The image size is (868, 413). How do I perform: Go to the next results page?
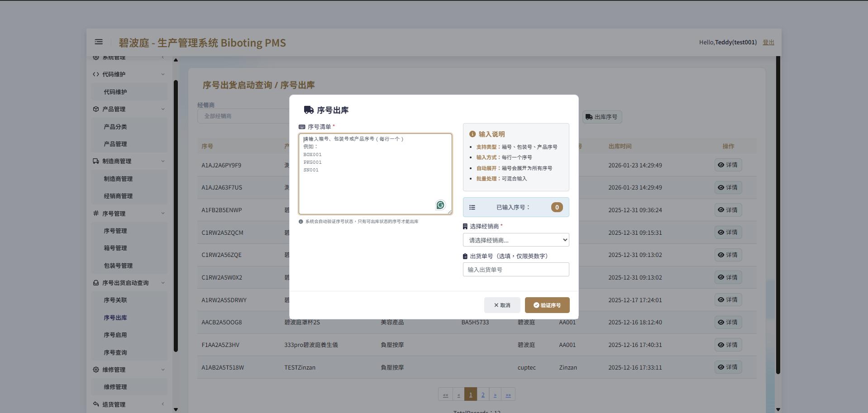[495, 394]
